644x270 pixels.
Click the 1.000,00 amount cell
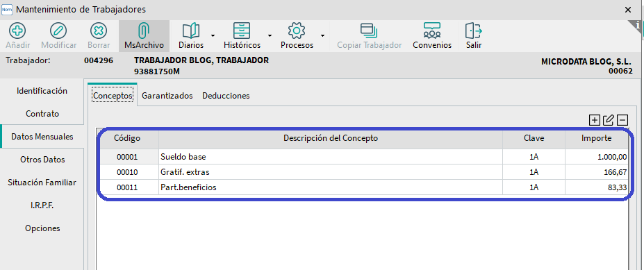click(597, 157)
